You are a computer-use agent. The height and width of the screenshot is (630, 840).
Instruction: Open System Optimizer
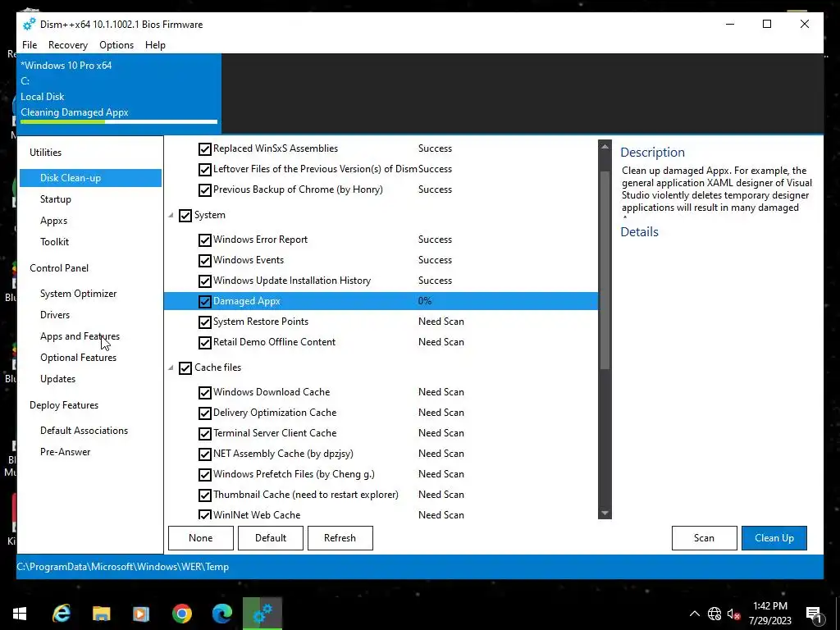pyautogui.click(x=78, y=294)
